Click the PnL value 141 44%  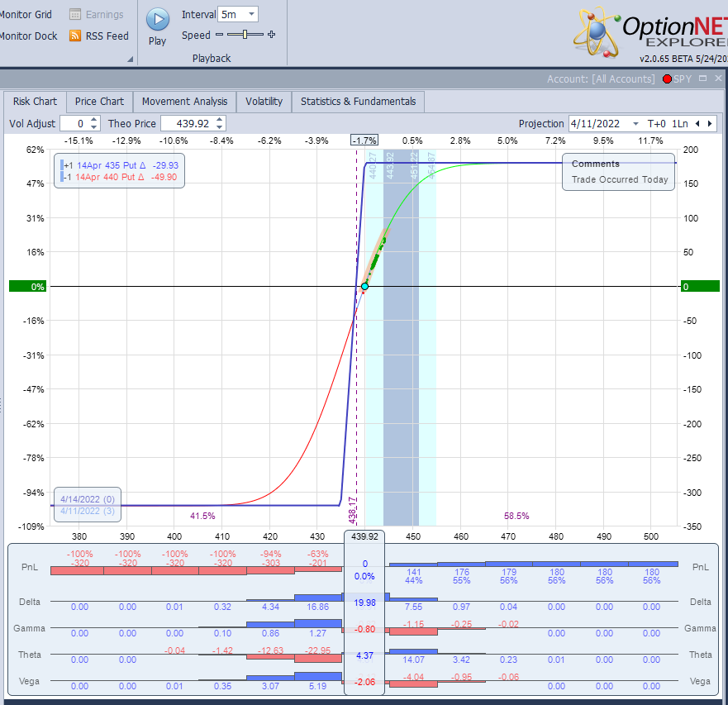[x=413, y=576]
